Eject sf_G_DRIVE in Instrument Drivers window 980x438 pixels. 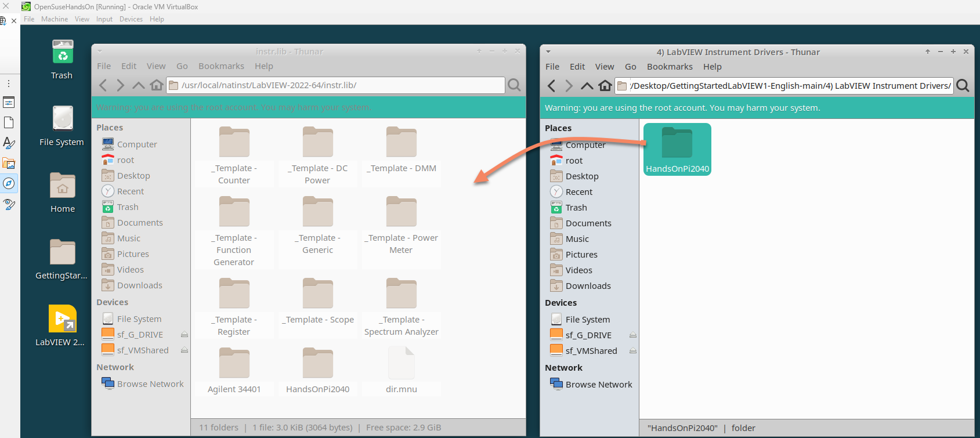(x=632, y=335)
